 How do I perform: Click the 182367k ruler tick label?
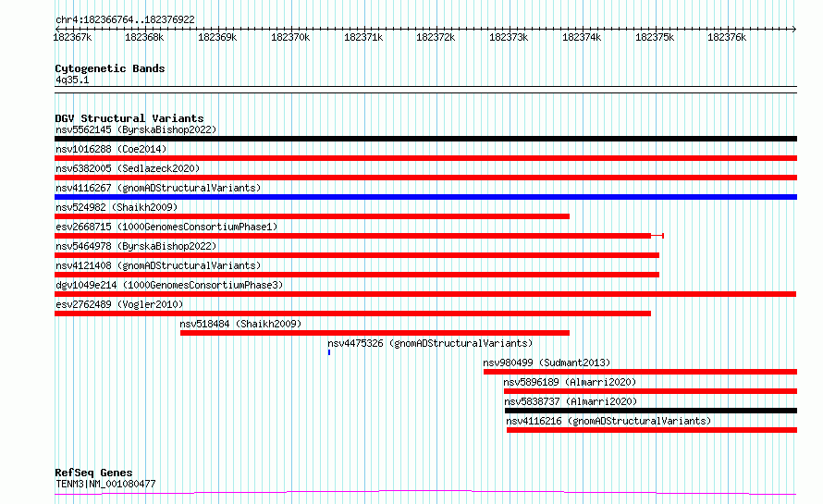[x=72, y=37]
